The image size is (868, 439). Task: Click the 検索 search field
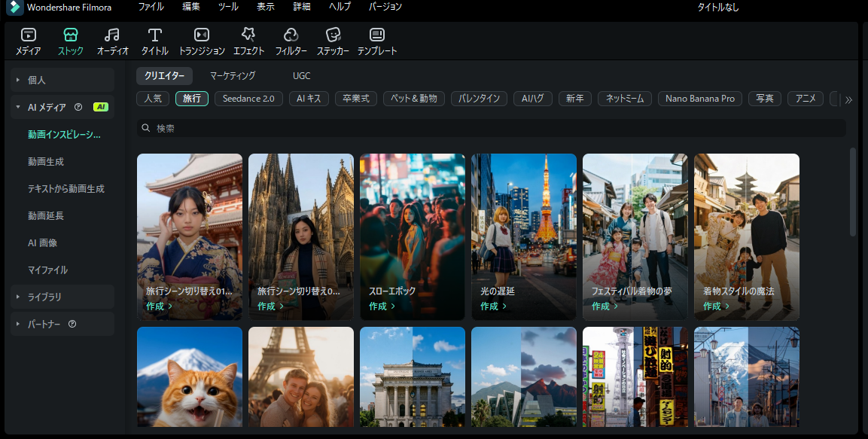pyautogui.click(x=489, y=128)
